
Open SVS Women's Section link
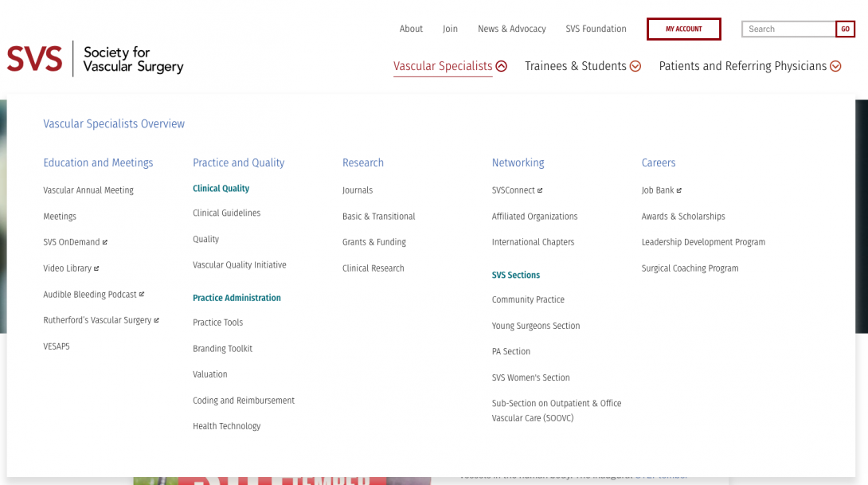(x=531, y=377)
